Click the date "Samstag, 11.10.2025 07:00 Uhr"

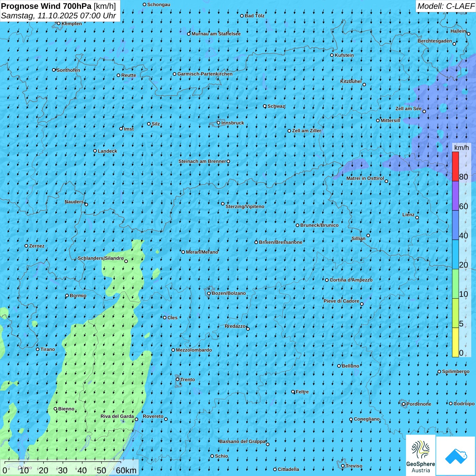click(58, 16)
